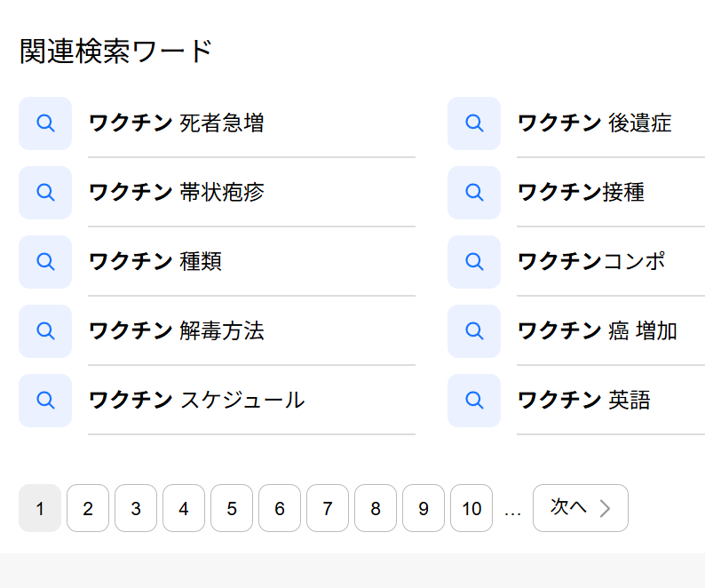Click search icon beside ワクチン 死者急増
This screenshot has width=705, height=588.
45,123
